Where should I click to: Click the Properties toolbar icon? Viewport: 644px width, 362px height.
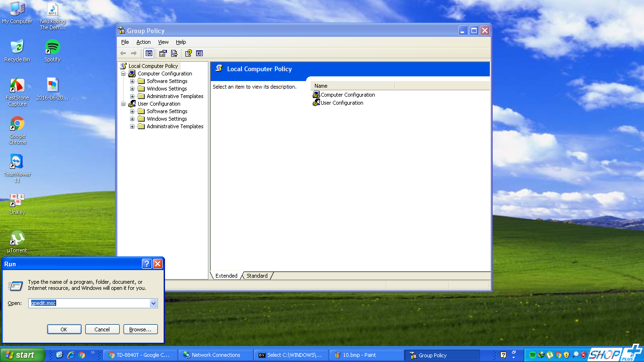click(x=163, y=53)
